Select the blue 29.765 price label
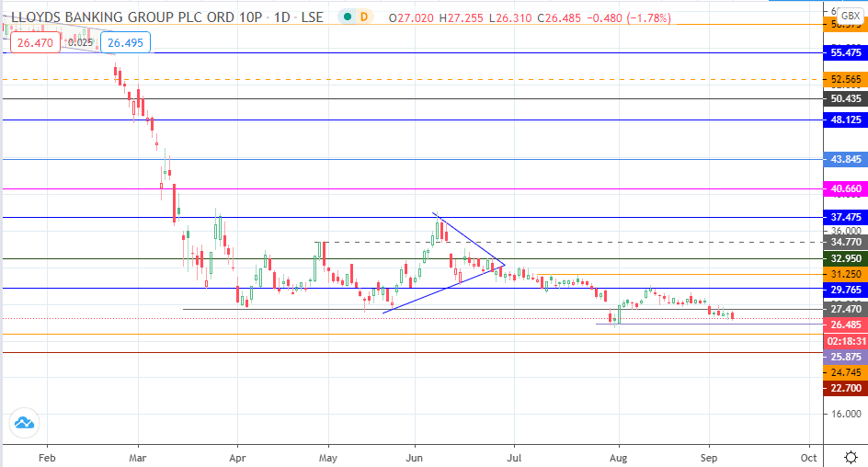 coord(845,290)
